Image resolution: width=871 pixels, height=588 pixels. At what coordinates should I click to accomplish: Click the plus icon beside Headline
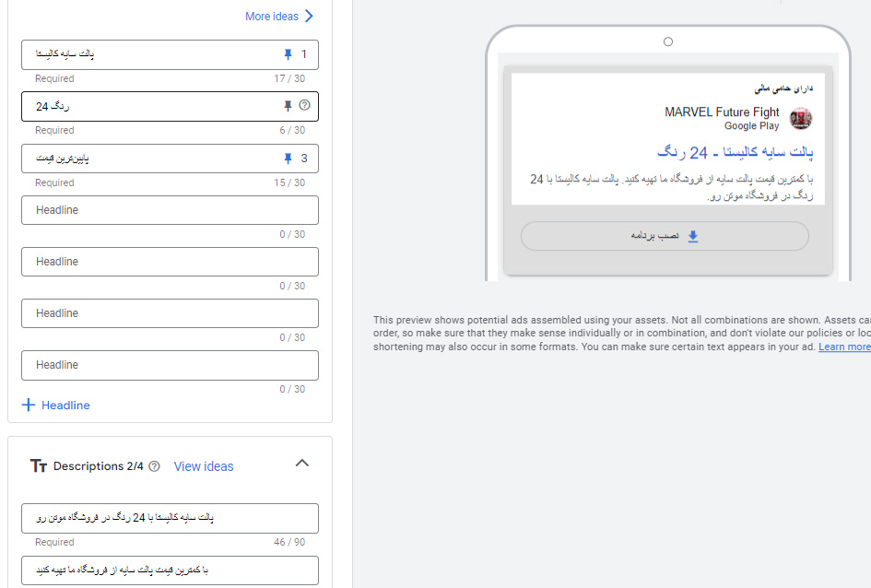tap(29, 405)
